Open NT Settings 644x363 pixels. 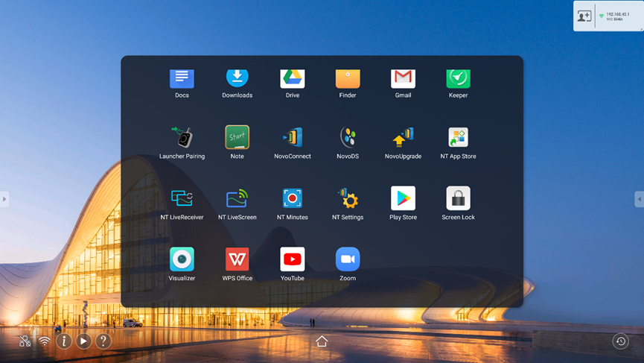[x=348, y=198]
